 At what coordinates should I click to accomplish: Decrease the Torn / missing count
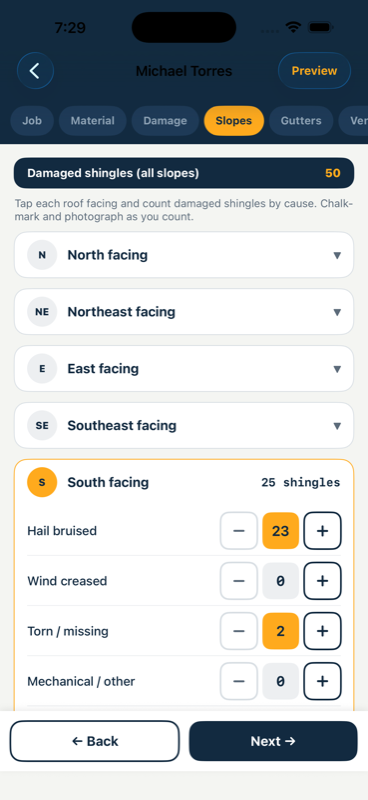point(239,631)
